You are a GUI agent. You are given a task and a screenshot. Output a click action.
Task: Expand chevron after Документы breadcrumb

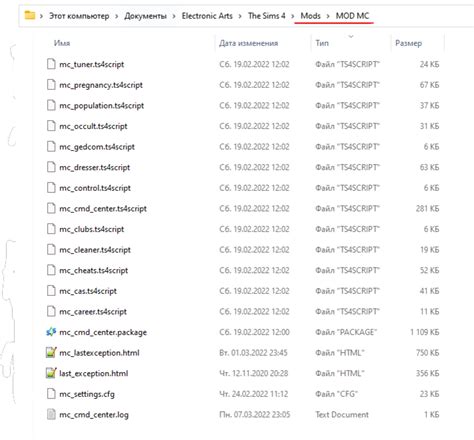pos(174,16)
